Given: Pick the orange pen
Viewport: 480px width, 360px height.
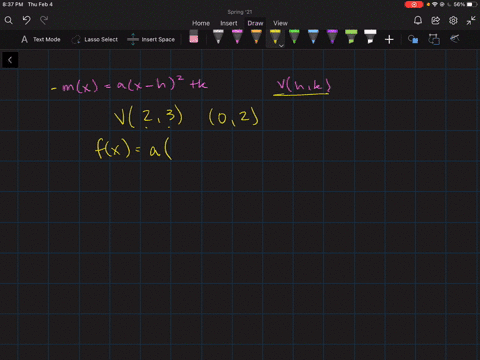Looking at the screenshot, I should (x=256, y=37).
